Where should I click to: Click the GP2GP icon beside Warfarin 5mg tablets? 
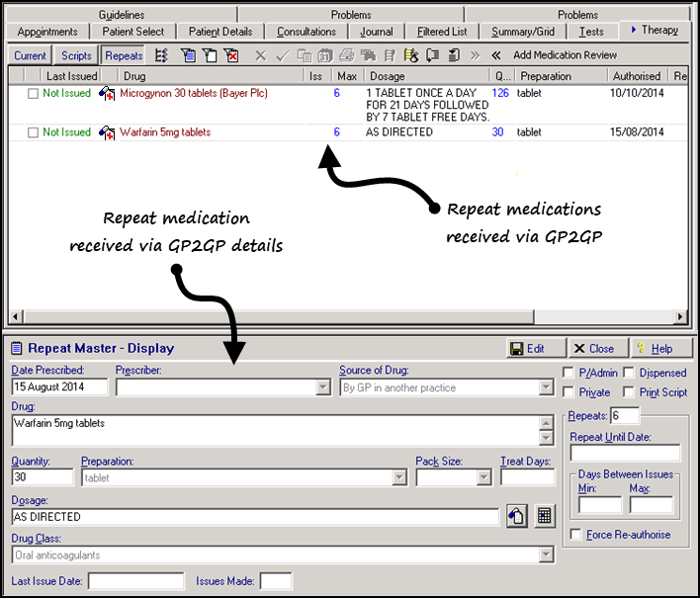pos(107,132)
